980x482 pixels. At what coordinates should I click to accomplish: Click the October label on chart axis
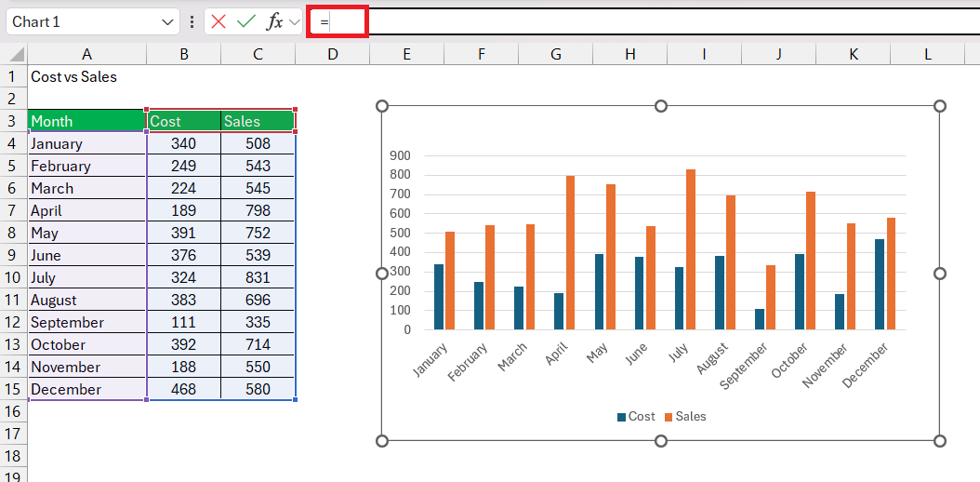coord(789,360)
